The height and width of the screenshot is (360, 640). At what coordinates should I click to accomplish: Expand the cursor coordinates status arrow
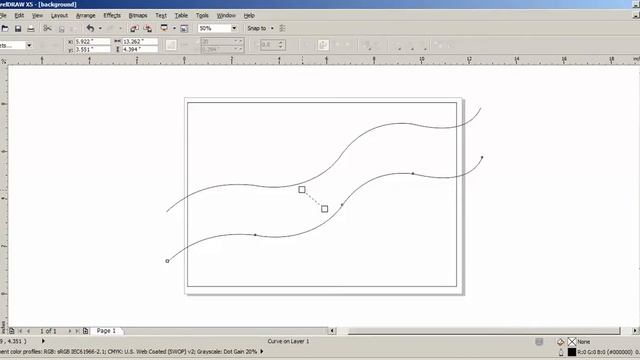pyautogui.click(x=43, y=341)
